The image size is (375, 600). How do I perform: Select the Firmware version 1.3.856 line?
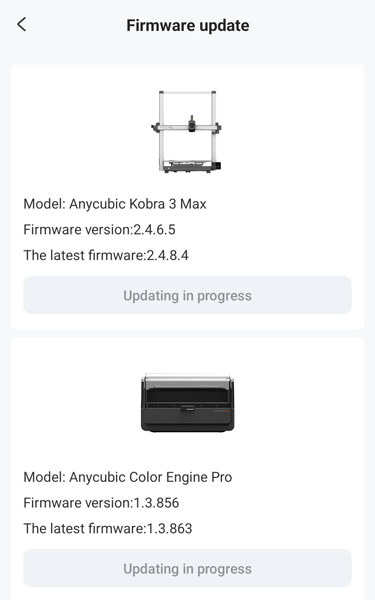click(101, 503)
